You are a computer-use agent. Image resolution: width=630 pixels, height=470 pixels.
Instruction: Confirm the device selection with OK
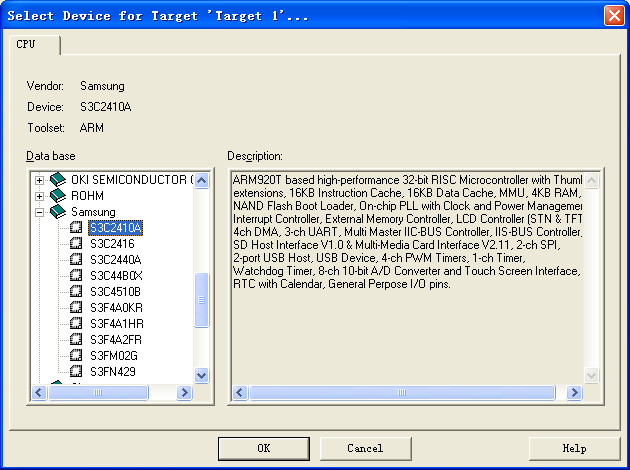[264, 448]
